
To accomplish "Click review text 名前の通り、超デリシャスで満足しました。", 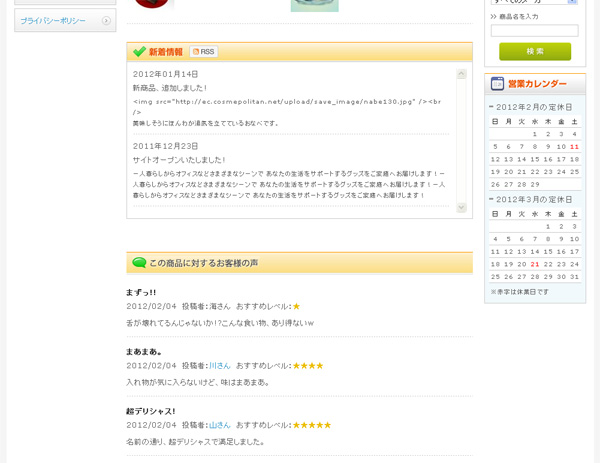I will point(196,442).
